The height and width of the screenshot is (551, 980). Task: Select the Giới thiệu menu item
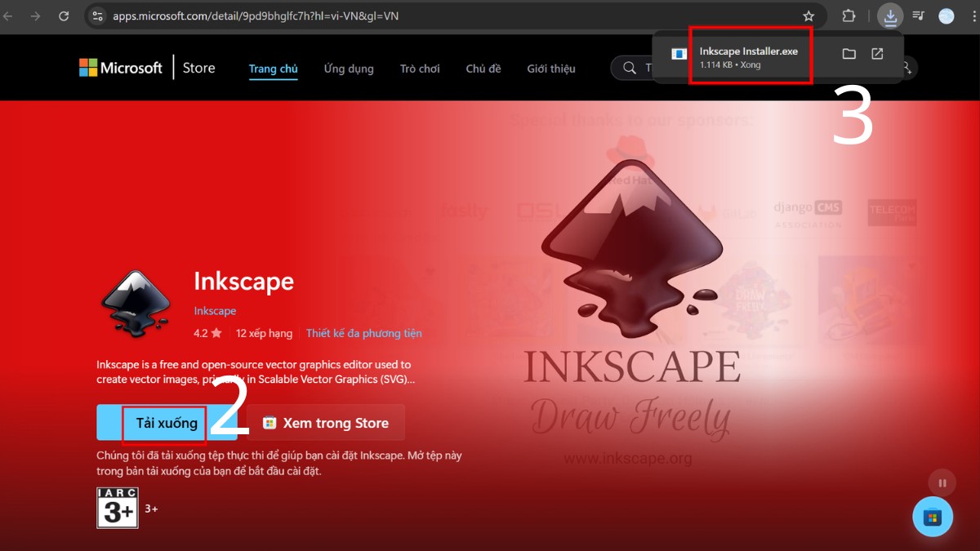click(x=551, y=69)
